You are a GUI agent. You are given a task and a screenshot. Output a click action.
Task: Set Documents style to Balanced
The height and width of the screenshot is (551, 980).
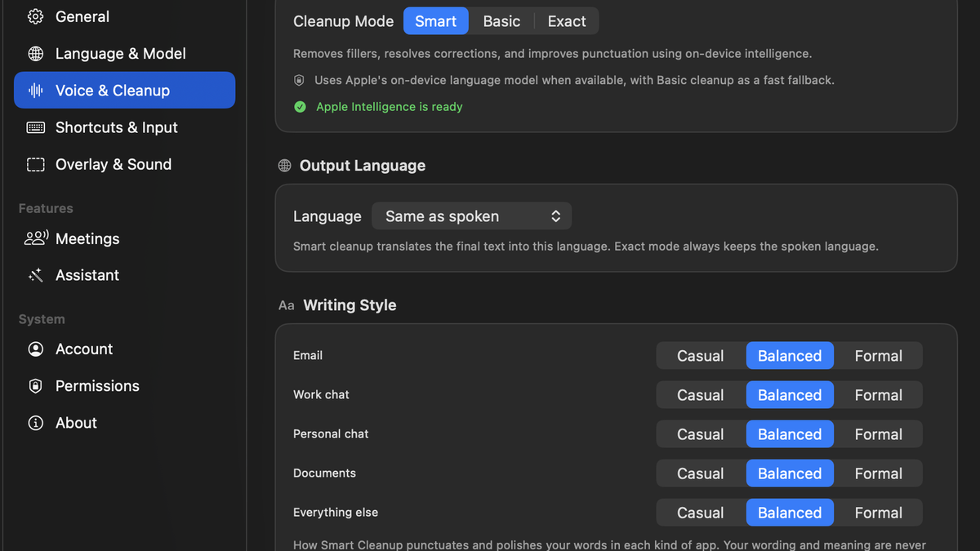click(x=790, y=473)
